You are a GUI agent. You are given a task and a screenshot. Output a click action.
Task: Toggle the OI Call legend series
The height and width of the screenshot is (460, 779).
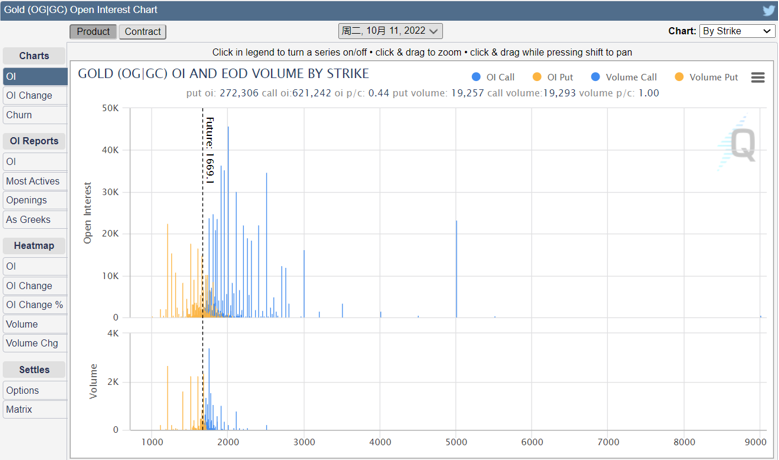tap(493, 77)
